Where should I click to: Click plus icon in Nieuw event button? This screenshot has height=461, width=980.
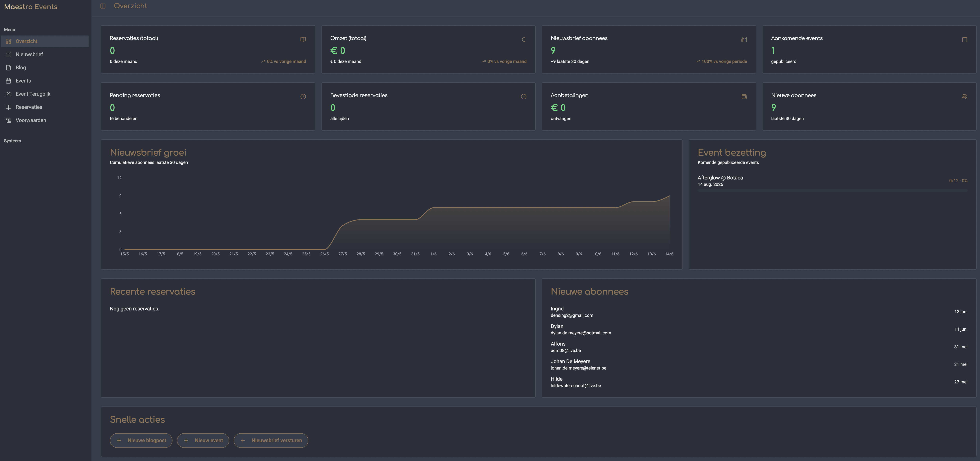pos(186,441)
